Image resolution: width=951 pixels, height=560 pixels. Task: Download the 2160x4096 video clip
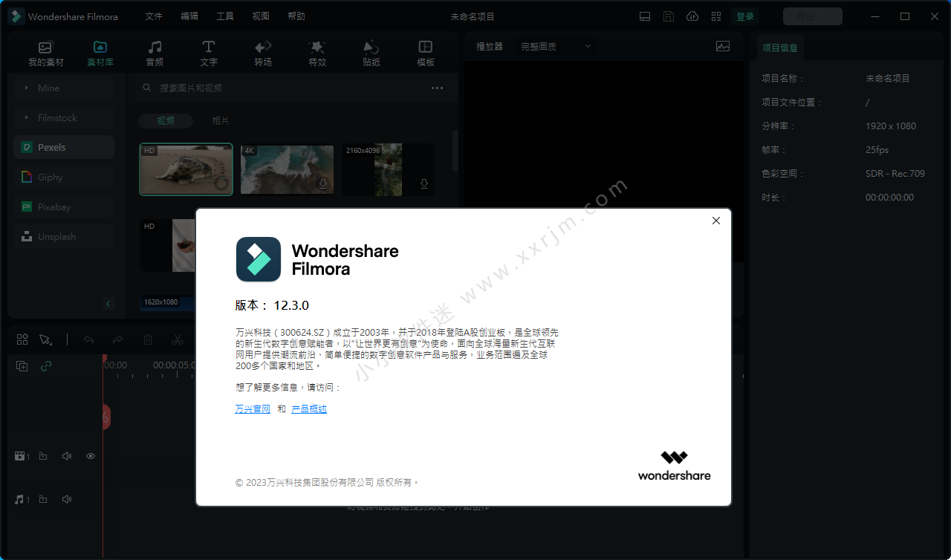[424, 183]
